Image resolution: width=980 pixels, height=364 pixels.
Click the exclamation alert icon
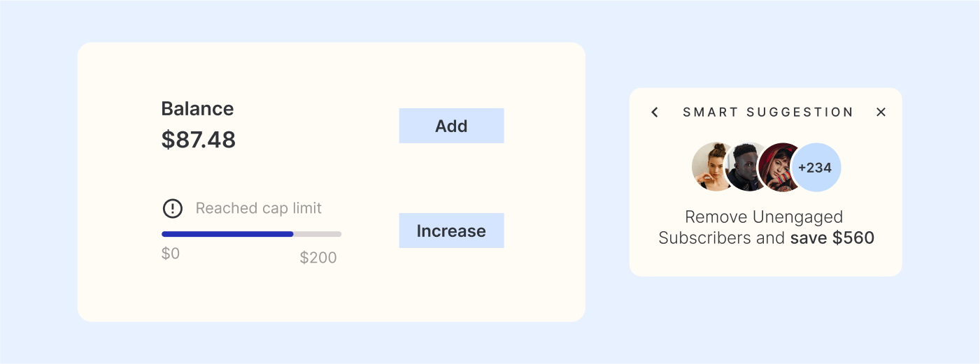point(172,208)
